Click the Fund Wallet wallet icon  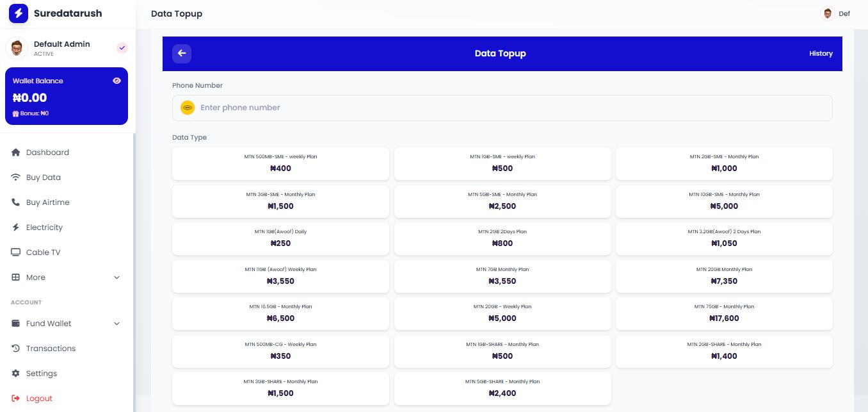coord(16,324)
